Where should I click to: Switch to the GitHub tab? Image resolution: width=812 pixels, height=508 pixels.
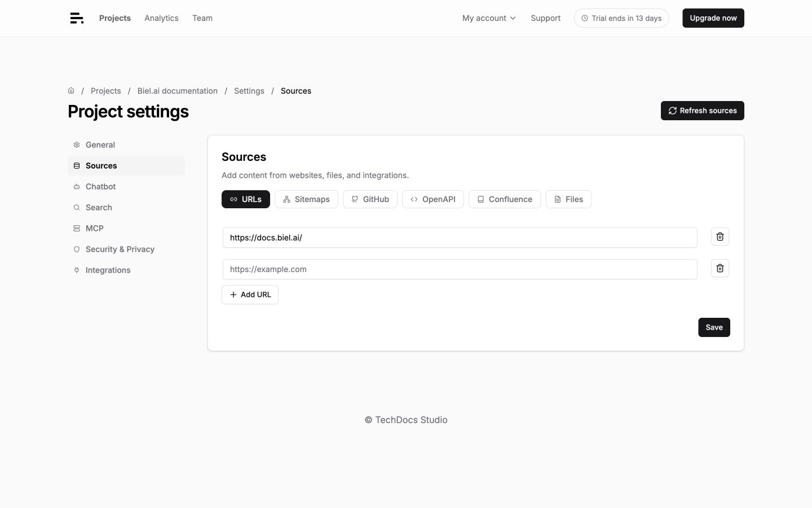370,199
